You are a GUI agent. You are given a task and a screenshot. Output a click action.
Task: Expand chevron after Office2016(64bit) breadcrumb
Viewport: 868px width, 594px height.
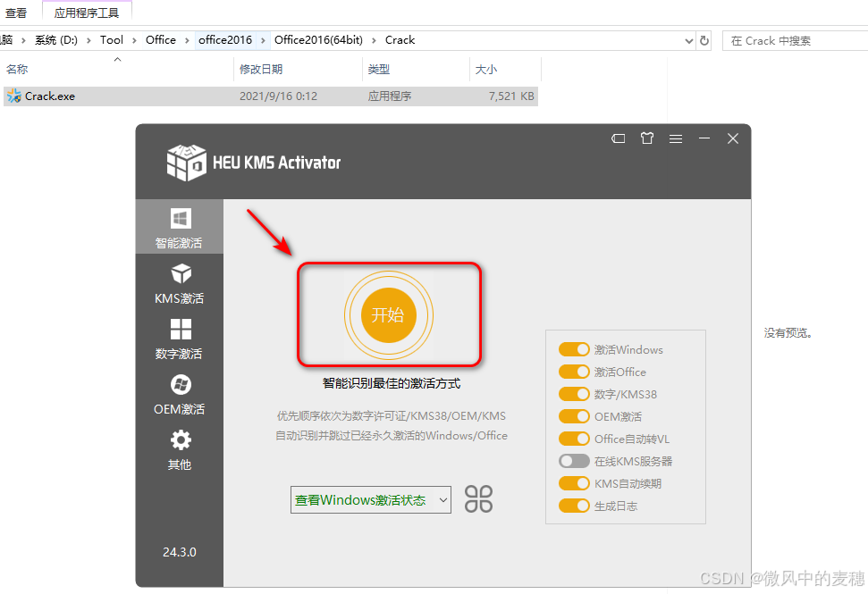pyautogui.click(x=374, y=40)
